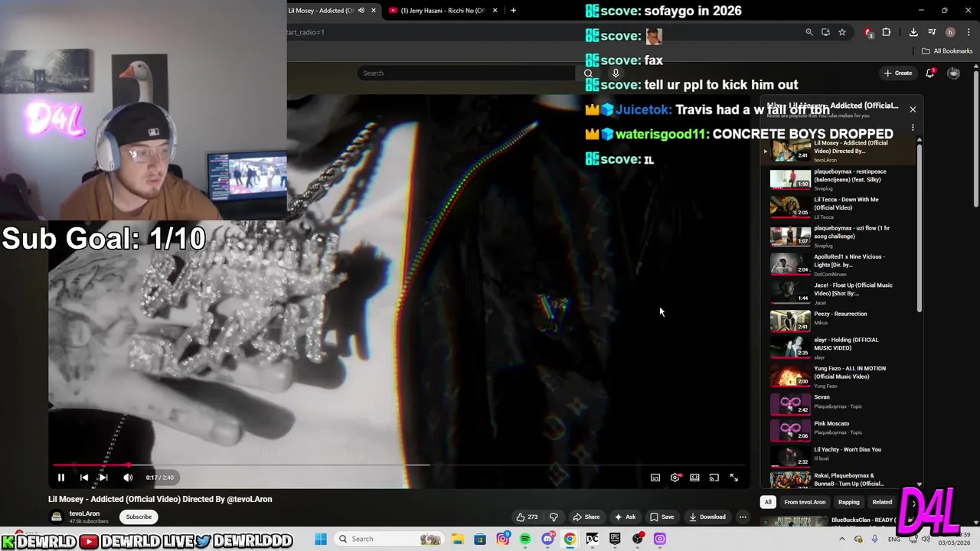Switch to the Jerry Hasani browser tab
Screen dimensions: 980x551
point(440,11)
